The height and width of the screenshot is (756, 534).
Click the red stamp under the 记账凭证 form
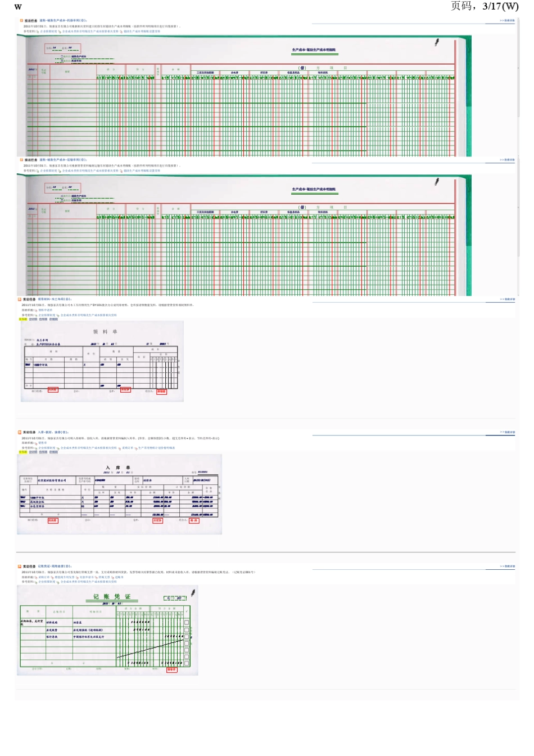coord(171,669)
